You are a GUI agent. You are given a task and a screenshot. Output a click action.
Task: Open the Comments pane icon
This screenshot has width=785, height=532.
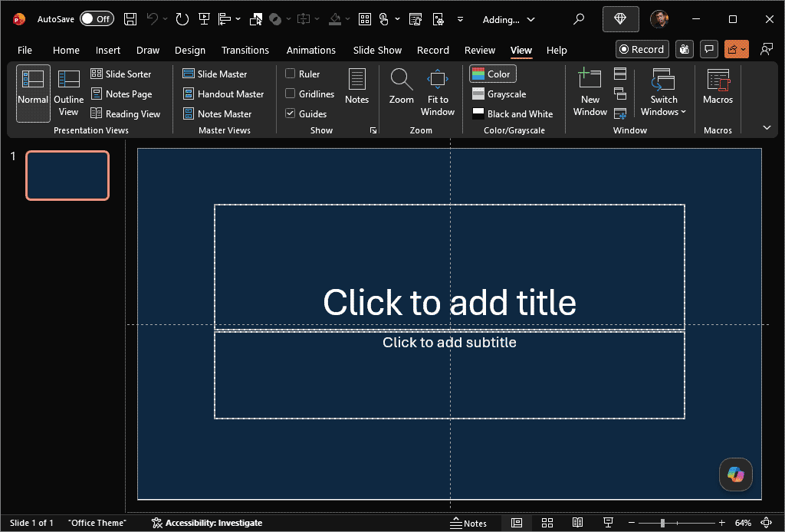pyautogui.click(x=709, y=49)
